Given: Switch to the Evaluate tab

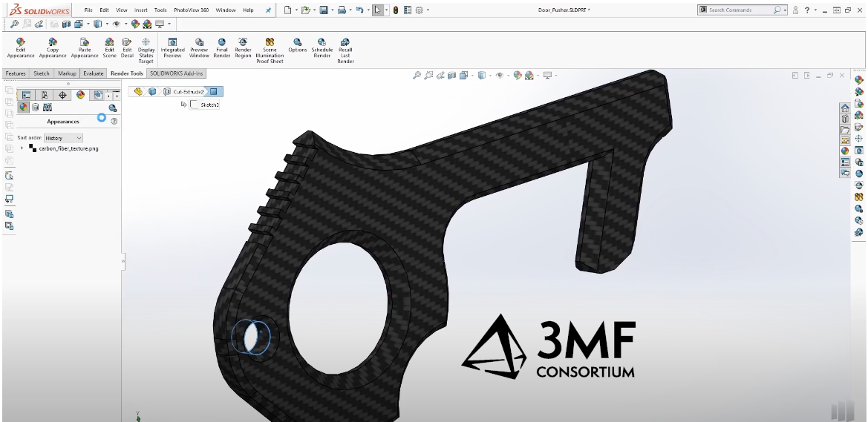Looking at the screenshot, I should coord(94,73).
